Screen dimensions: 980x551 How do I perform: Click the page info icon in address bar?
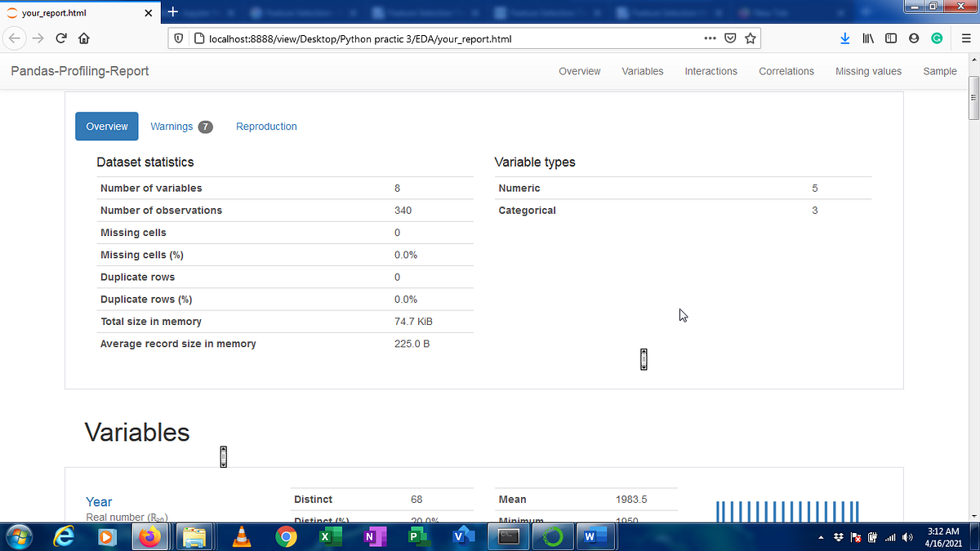coord(198,38)
